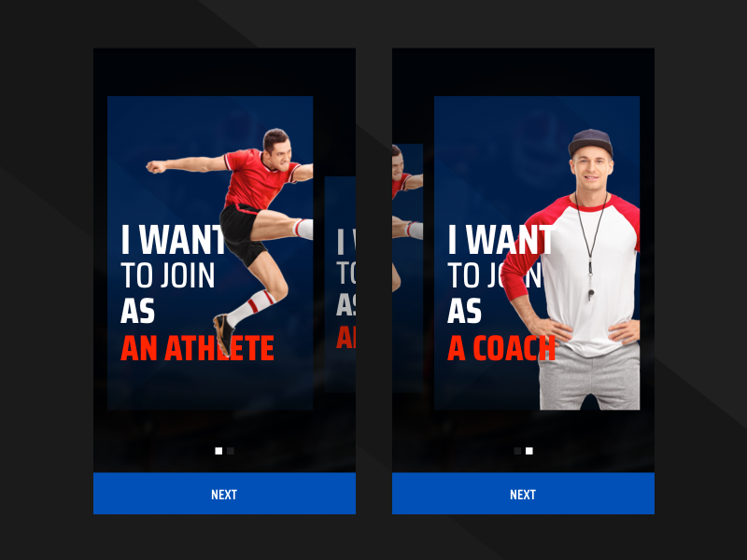This screenshot has height=560, width=747.
Task: Click the soccer player's black cleat
Action: [223, 334]
